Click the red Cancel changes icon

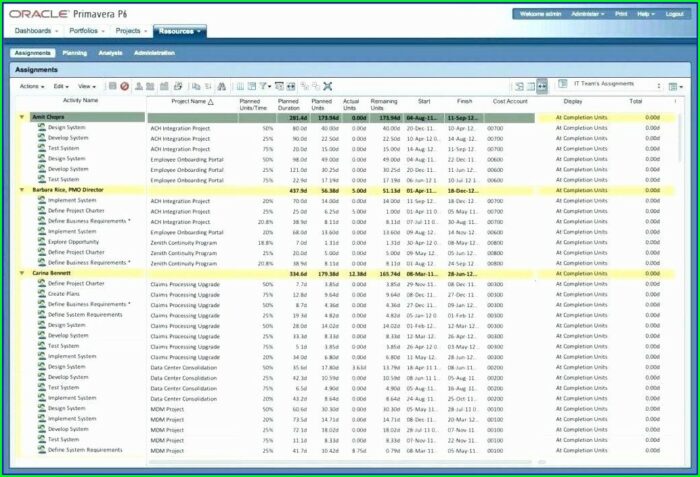point(125,86)
